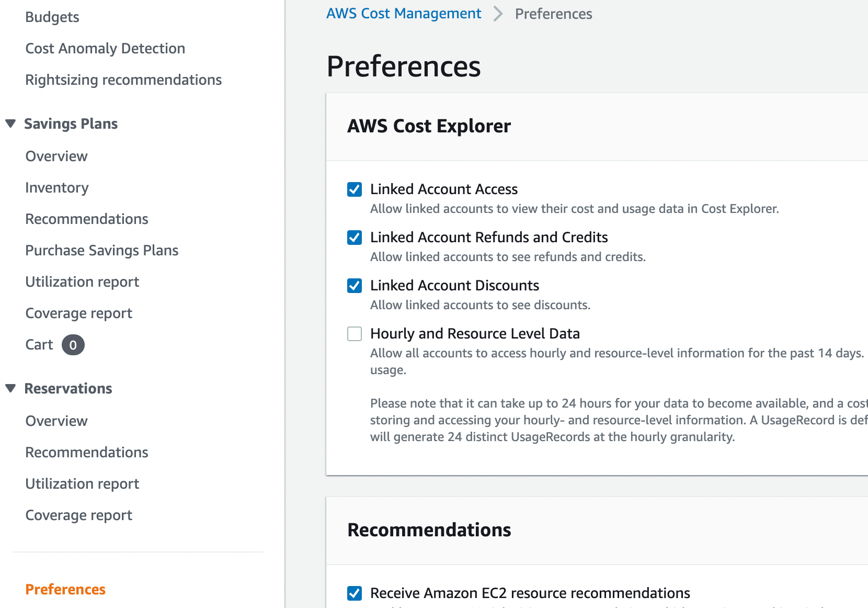View Savings Plans Overview
Image resolution: width=868 pixels, height=608 pixels.
(x=56, y=156)
